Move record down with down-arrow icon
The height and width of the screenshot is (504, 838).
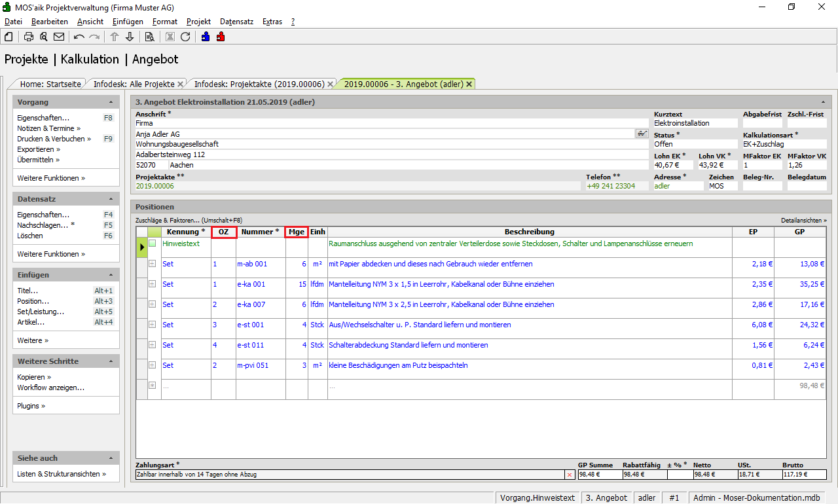point(130,37)
